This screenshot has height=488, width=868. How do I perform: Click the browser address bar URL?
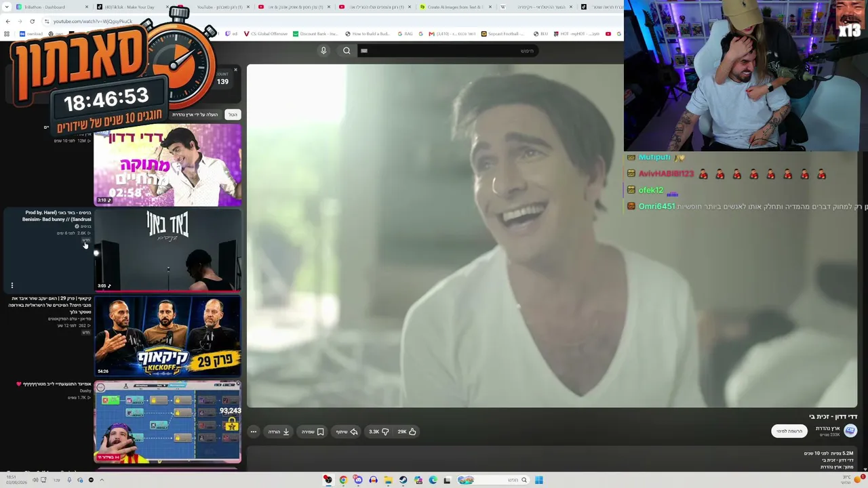(x=92, y=21)
